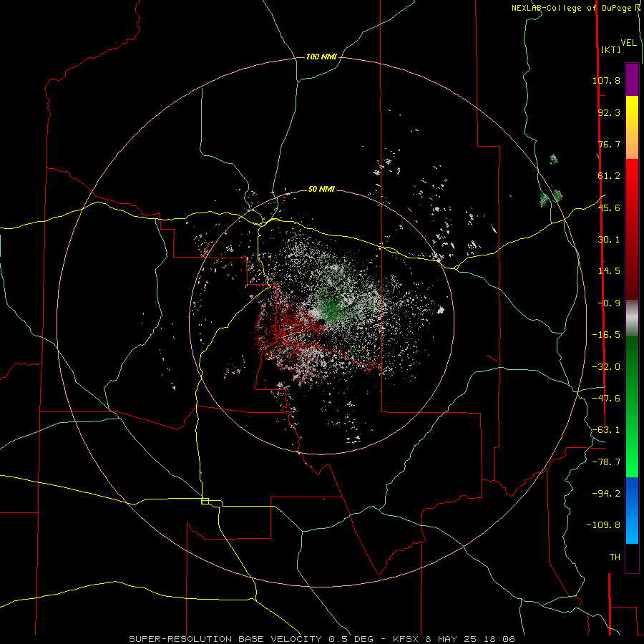The width and height of the screenshot is (644, 644).
Task: Click the -16.5 velocity scale value
Action: (x=606, y=335)
